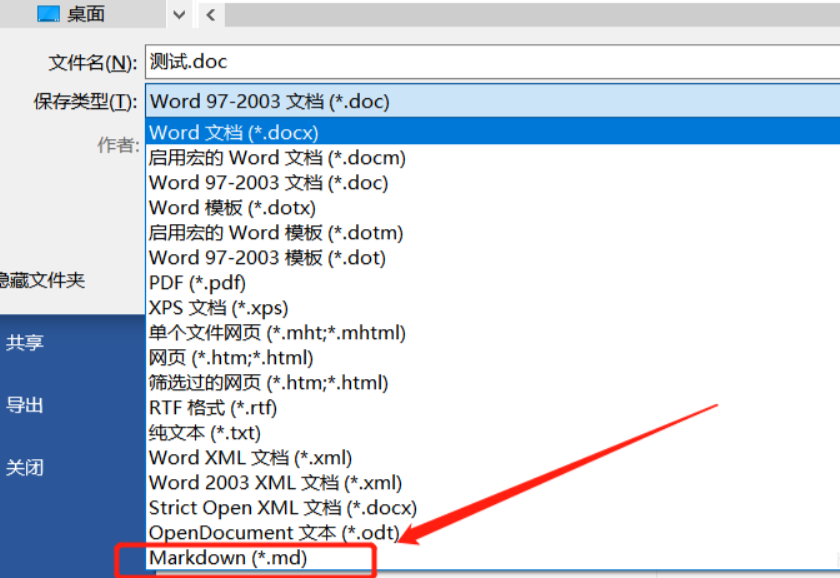Select Word 模板 (*.dotx) type
The image size is (840, 578).
228,207
